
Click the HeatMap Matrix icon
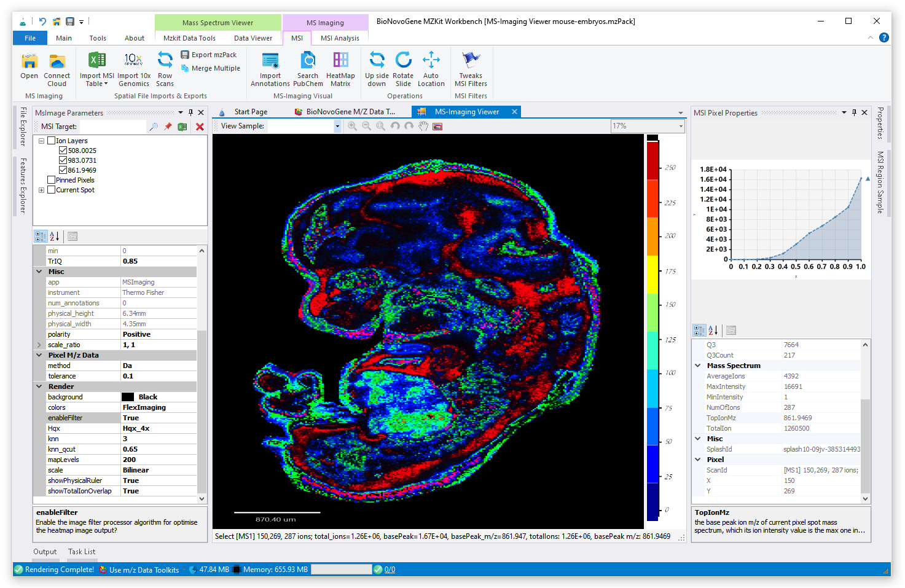coord(340,60)
